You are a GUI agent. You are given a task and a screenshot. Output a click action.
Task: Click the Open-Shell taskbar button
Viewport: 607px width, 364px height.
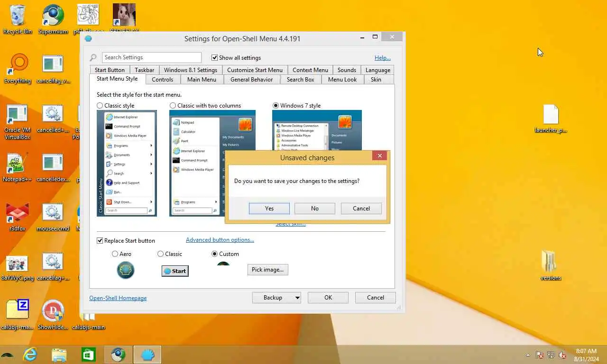coord(147,355)
